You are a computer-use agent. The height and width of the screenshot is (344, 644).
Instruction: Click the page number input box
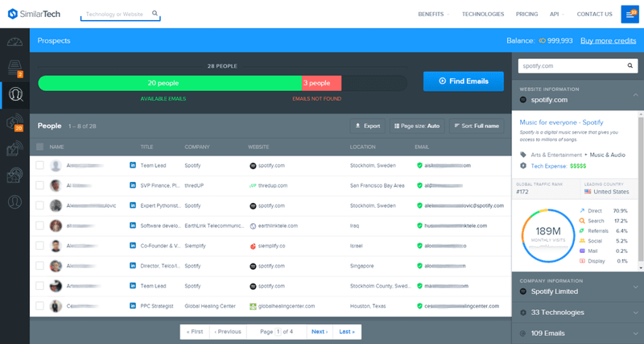pos(278,332)
